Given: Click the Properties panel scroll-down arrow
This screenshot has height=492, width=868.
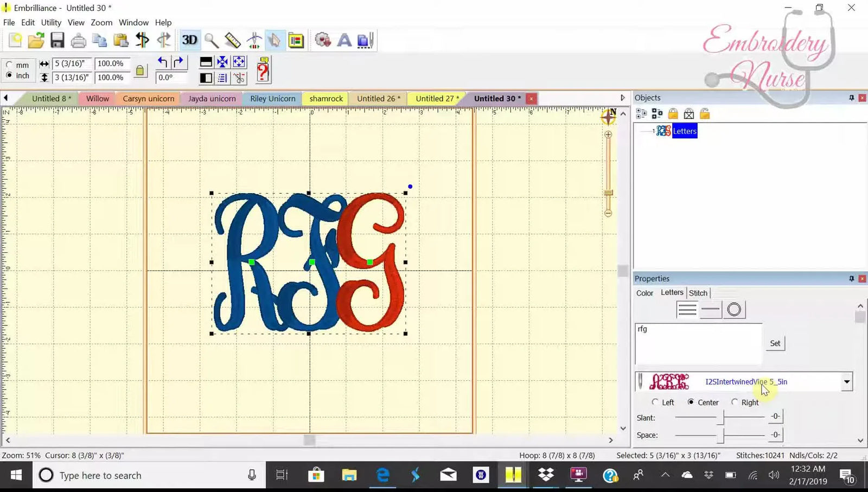Looking at the screenshot, I should [860, 442].
